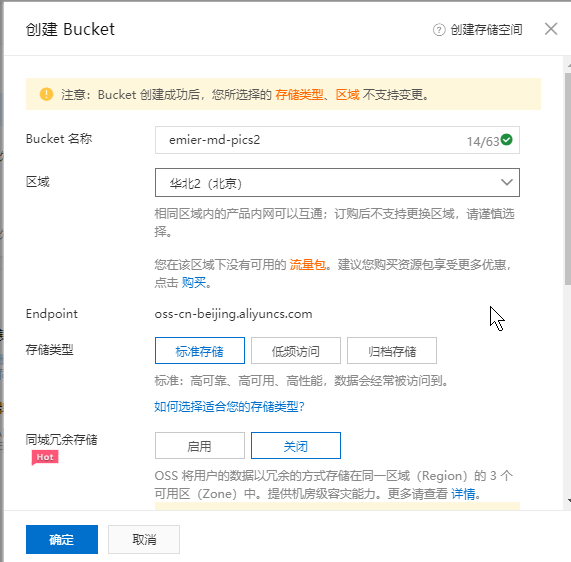Select 低频访问 storage type
This screenshot has height=562, width=571.
(296, 350)
